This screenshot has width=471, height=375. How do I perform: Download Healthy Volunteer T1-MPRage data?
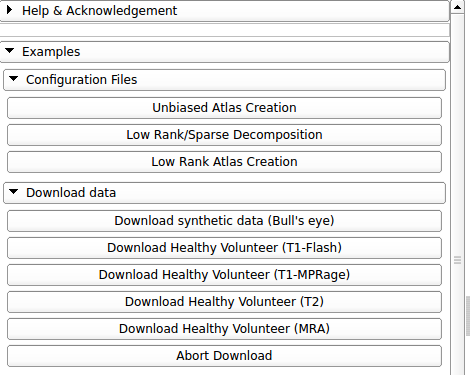click(x=224, y=275)
